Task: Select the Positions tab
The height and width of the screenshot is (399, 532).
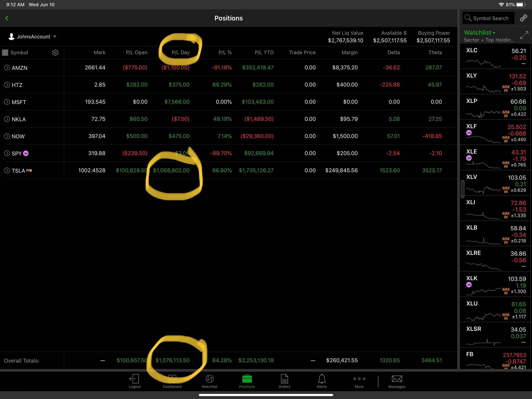Action: (247, 381)
